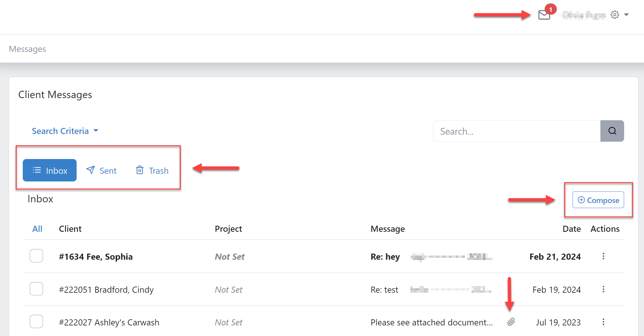
Task: Click the plus icon inside the Compose button
Action: (581, 200)
